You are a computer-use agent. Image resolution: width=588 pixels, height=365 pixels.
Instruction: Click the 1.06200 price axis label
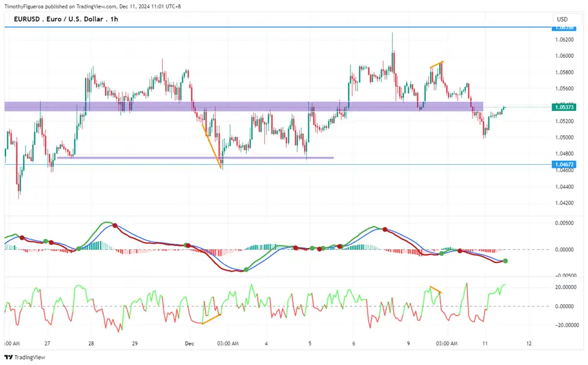coord(564,39)
